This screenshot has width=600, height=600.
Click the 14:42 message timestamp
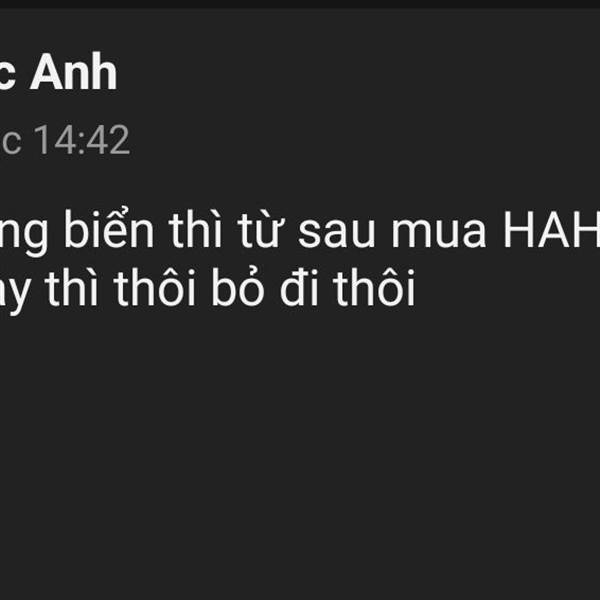[82, 140]
